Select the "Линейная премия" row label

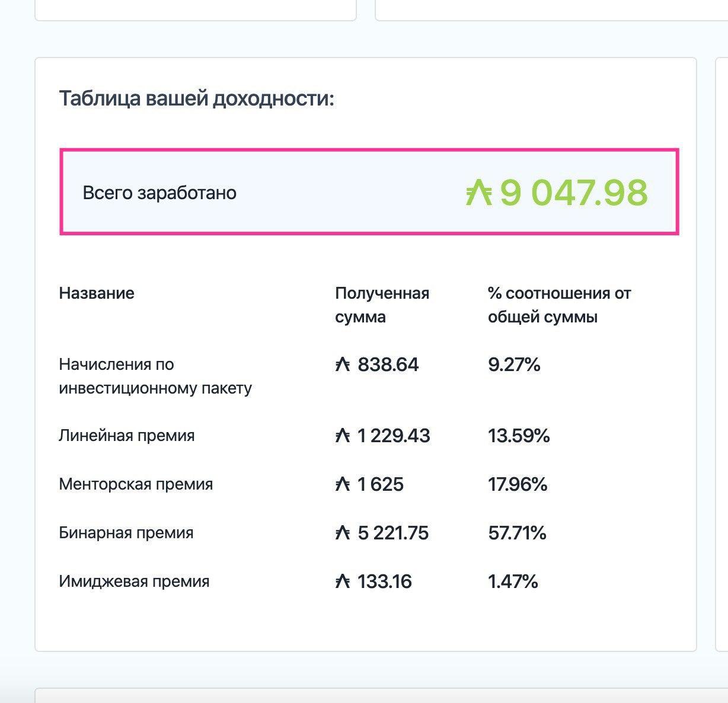[x=127, y=436]
